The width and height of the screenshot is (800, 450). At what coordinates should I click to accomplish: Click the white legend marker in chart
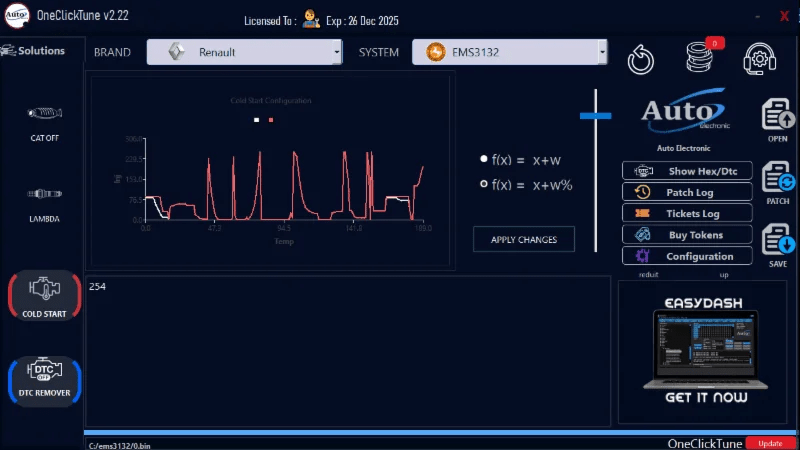point(257,120)
